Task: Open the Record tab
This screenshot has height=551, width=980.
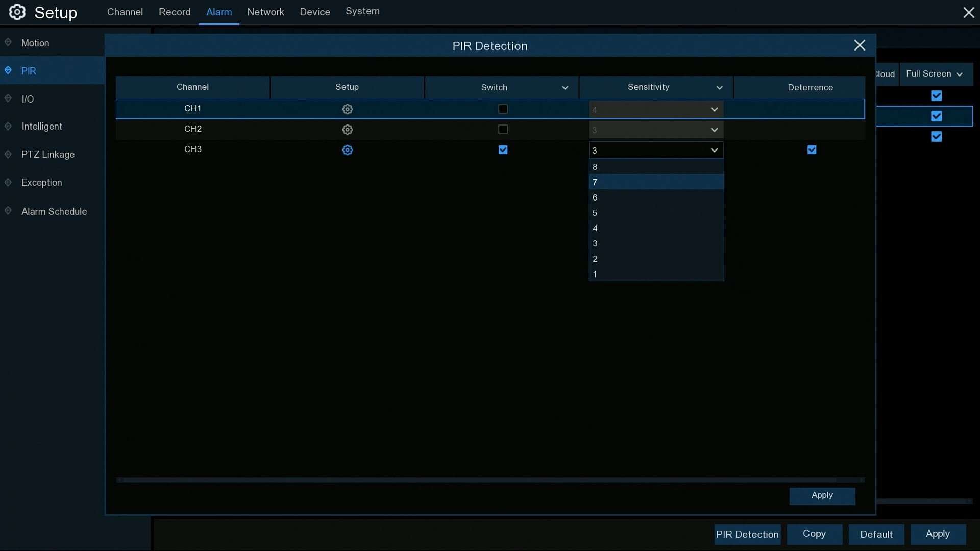Action: coord(175,12)
